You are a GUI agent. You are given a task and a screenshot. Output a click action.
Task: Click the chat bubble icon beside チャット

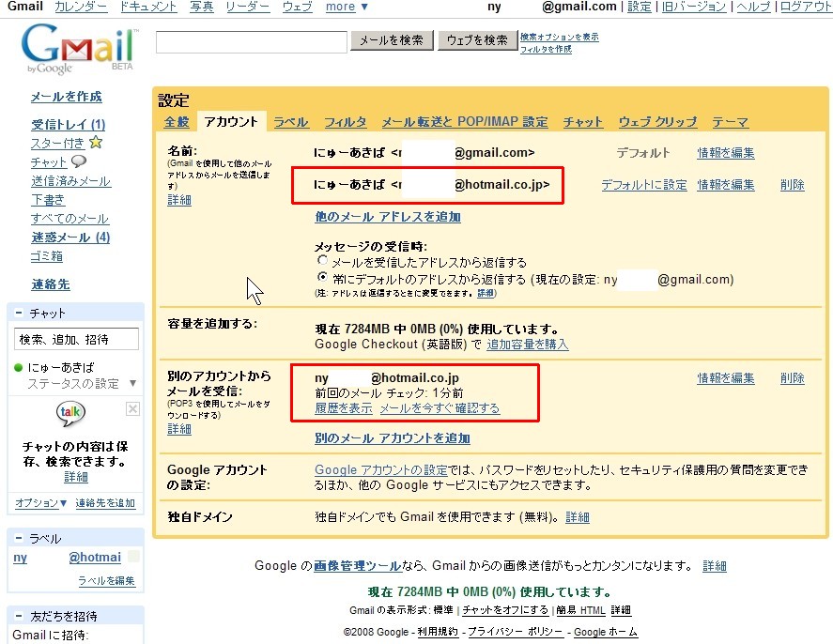[79, 161]
